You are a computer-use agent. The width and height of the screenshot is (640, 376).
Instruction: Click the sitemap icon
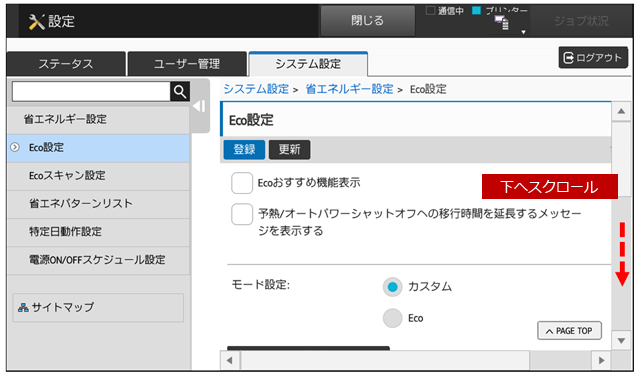click(23, 307)
